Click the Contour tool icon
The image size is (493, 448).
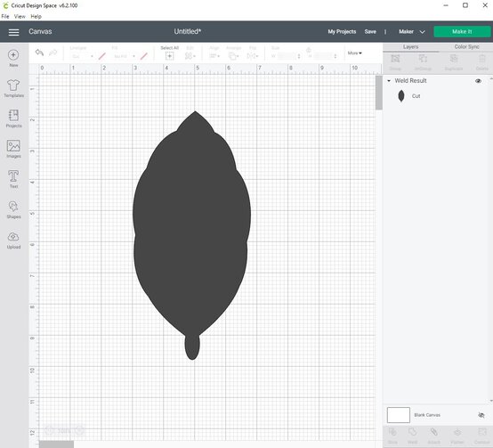(x=481, y=432)
